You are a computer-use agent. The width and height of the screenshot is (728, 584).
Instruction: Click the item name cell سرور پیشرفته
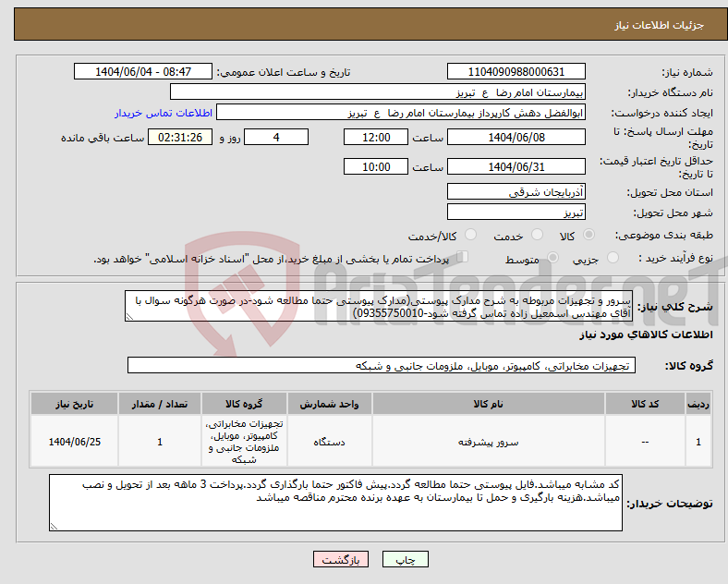tap(488, 442)
